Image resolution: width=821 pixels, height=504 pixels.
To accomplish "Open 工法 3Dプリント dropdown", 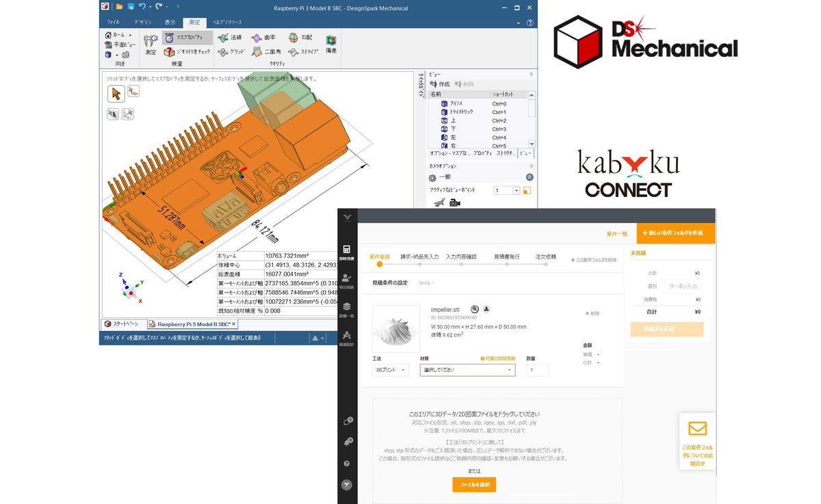I will pyautogui.click(x=391, y=370).
